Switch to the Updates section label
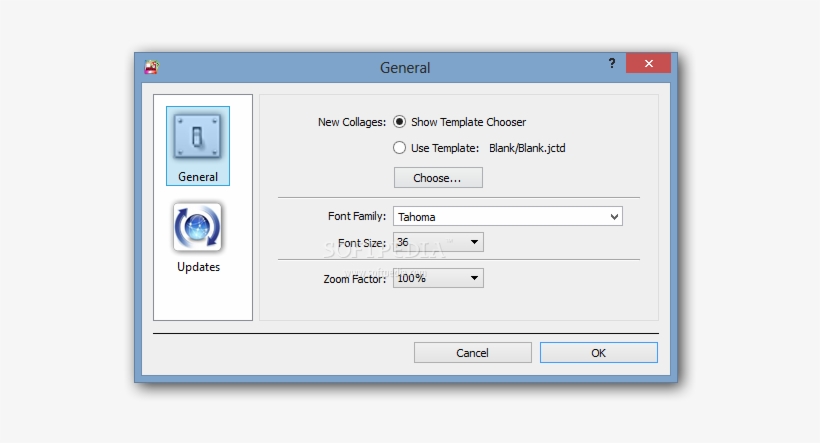Screen dimensions: 820x443 (198, 267)
